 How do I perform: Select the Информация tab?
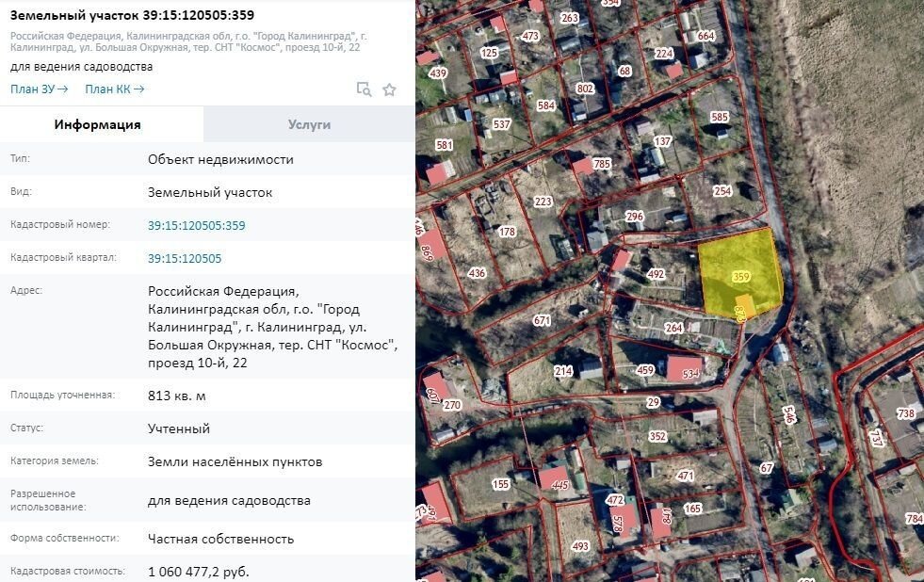point(98,124)
